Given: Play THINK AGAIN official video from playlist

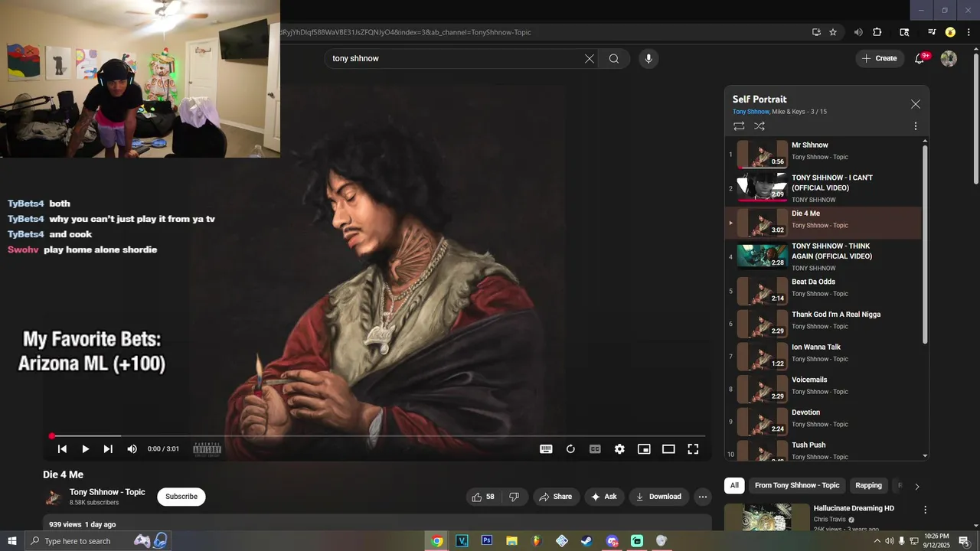Looking at the screenshot, I should pos(823,256).
